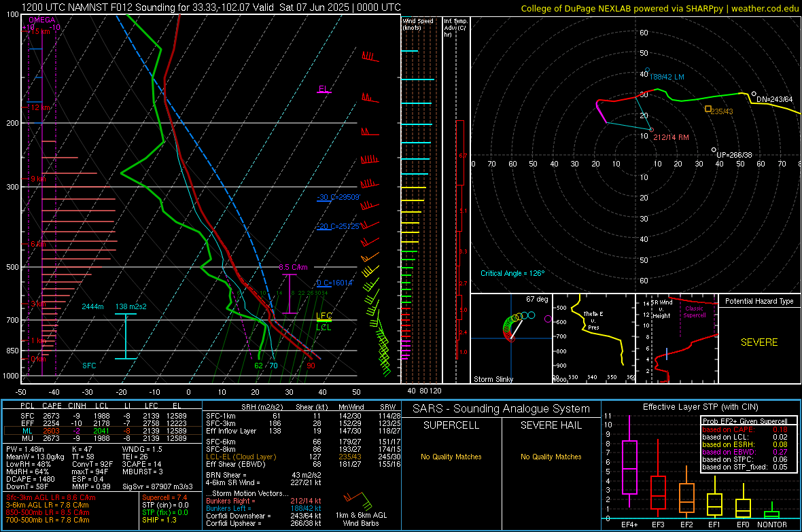Click the Supercell = 7.4 composite value

(x=164, y=497)
